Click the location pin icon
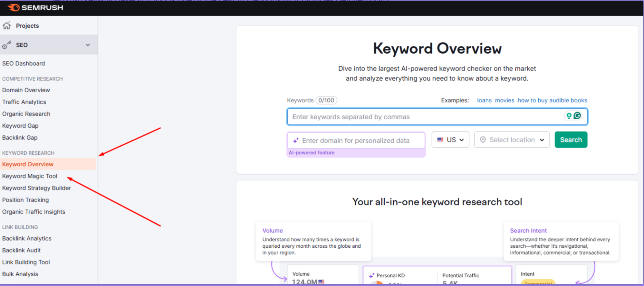The width and height of the screenshot is (644, 286). pos(483,140)
